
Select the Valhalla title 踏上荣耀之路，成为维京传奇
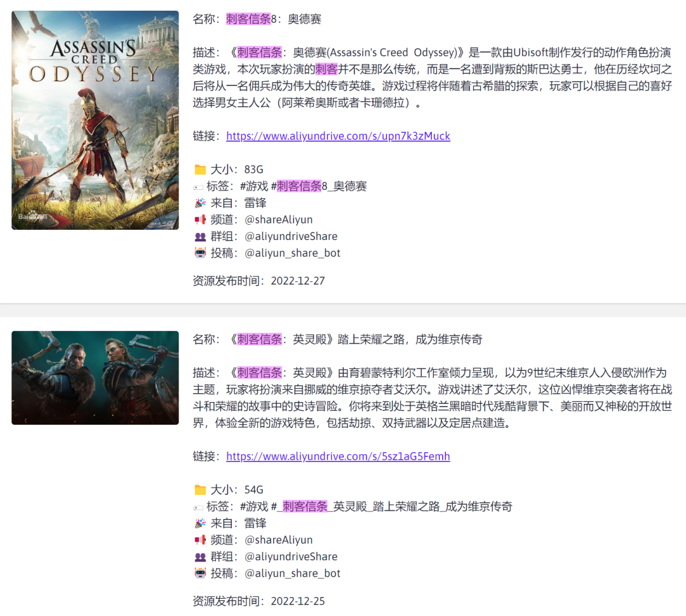(x=410, y=340)
